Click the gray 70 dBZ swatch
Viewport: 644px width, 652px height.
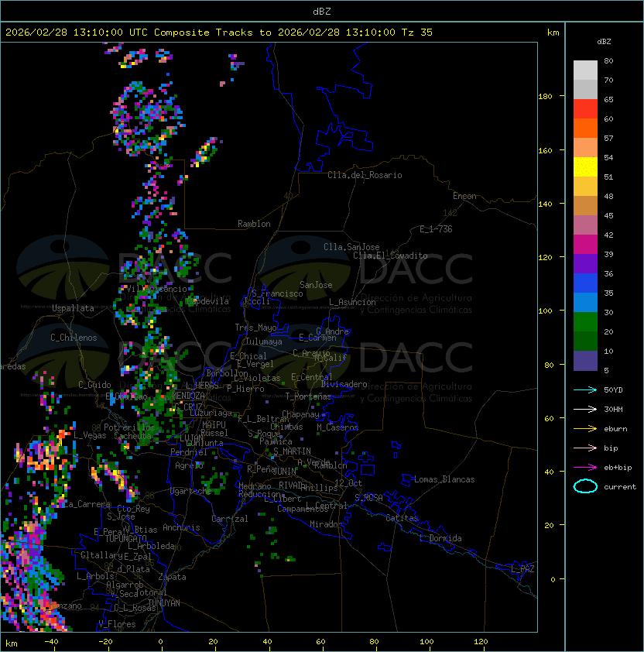(x=585, y=70)
